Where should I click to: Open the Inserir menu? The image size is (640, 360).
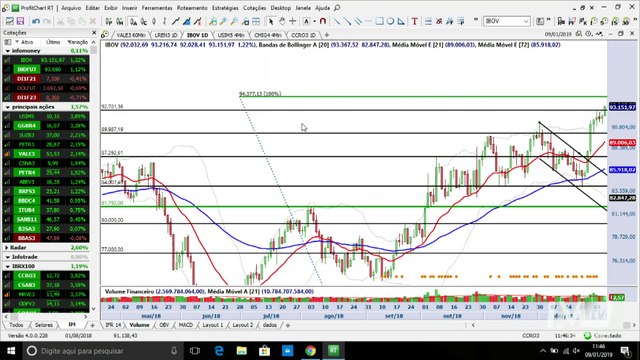click(129, 8)
